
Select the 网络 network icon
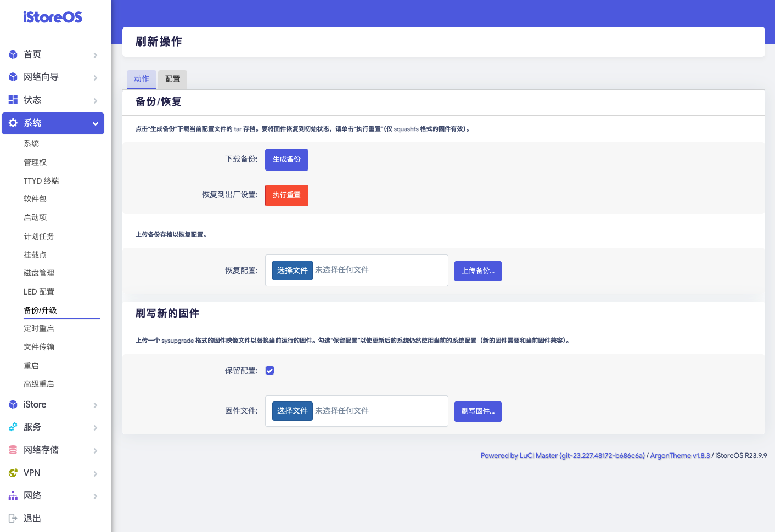pos(13,495)
